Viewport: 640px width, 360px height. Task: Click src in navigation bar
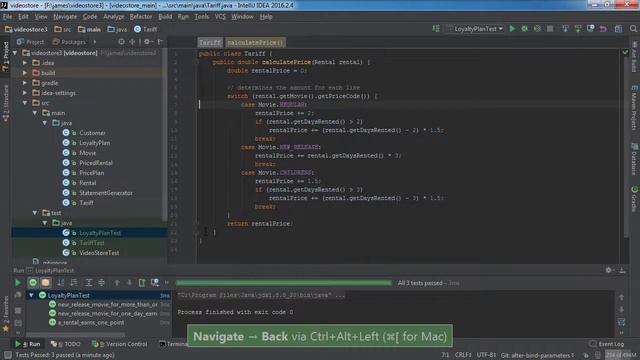(x=63, y=29)
